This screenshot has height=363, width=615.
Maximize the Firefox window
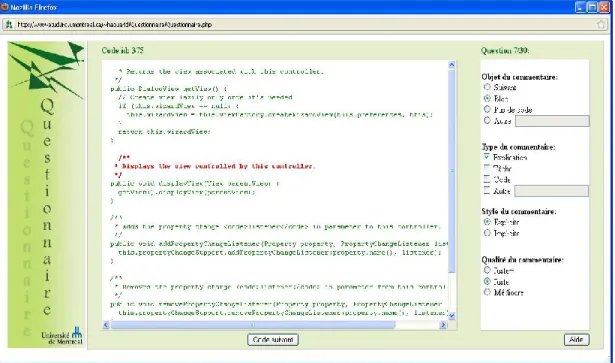coord(592,7)
